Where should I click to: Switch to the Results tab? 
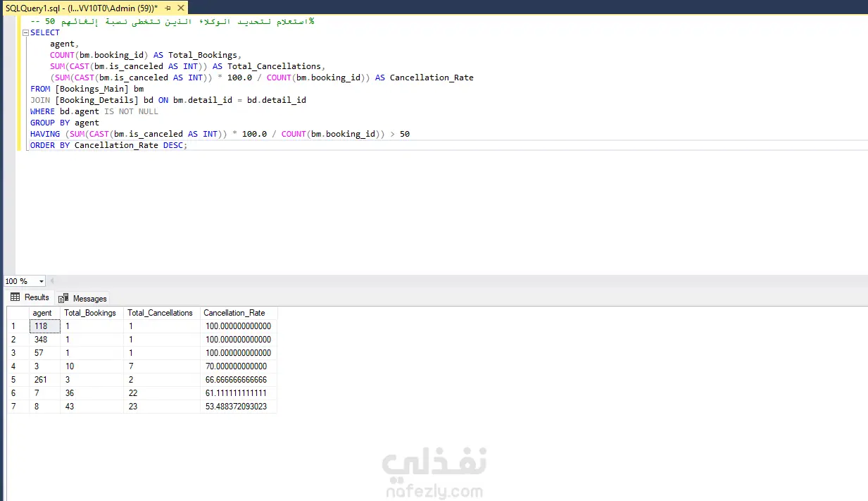tap(30, 297)
